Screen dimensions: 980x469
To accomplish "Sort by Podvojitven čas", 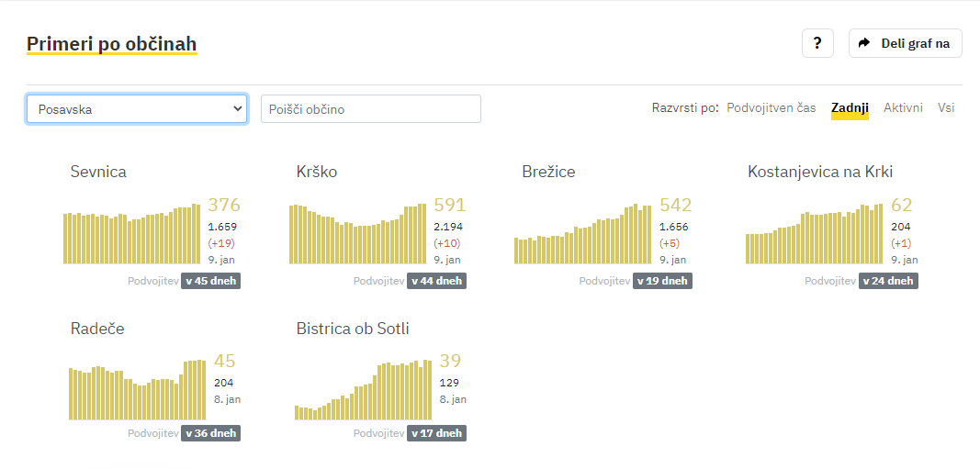I will click(772, 108).
